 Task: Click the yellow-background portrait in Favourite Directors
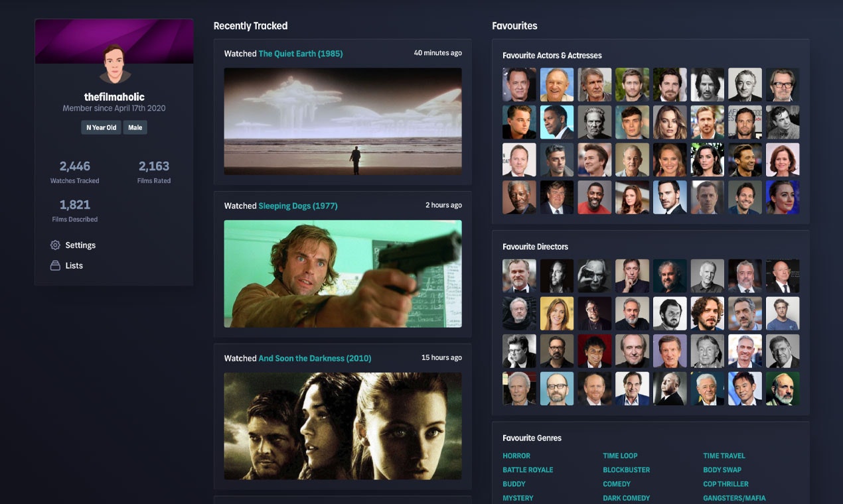[557, 314]
